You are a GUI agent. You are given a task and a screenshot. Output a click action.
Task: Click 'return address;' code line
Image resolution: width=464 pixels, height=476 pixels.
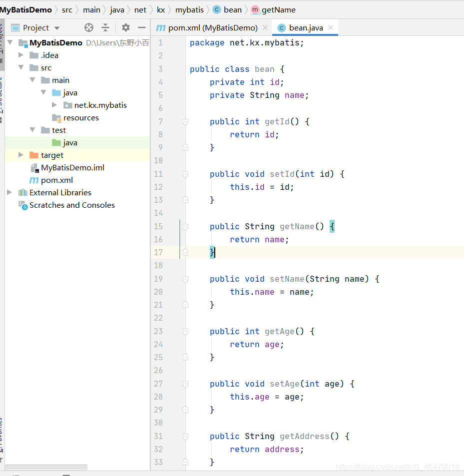click(x=267, y=450)
